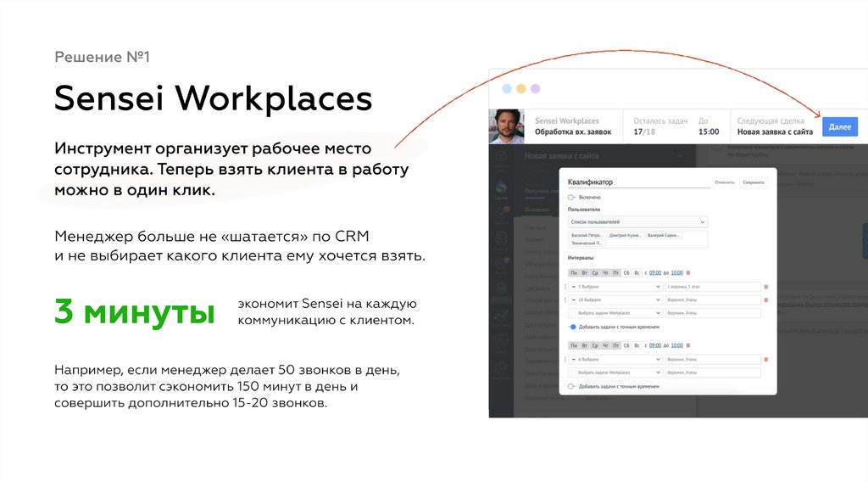Expand the 6 Выбрано dropdown
The image size is (868, 487).
[x=616, y=360]
